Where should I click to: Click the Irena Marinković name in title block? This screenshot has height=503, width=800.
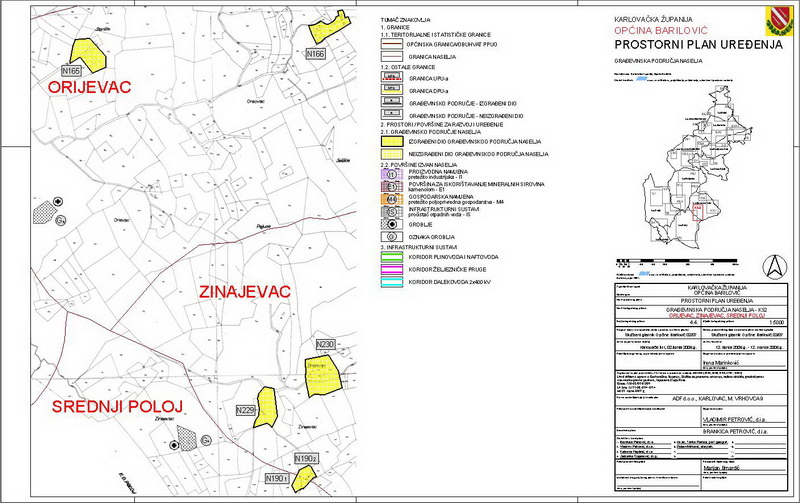tap(720, 363)
